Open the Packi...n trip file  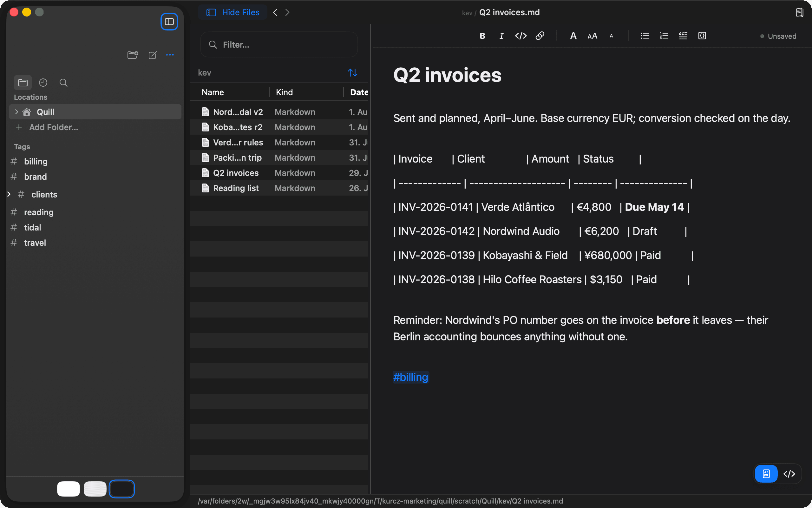(279, 157)
